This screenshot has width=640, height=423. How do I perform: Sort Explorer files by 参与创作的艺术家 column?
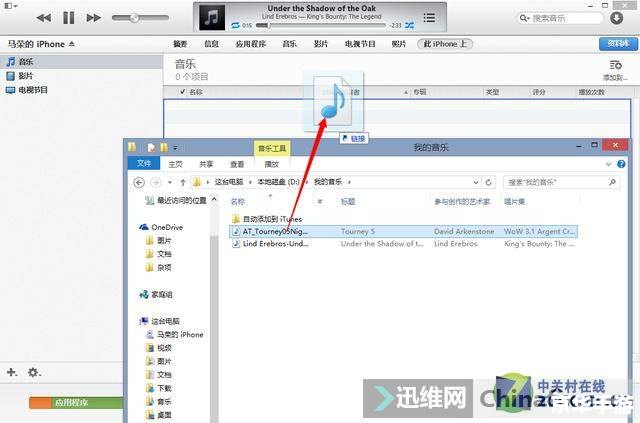(x=462, y=202)
